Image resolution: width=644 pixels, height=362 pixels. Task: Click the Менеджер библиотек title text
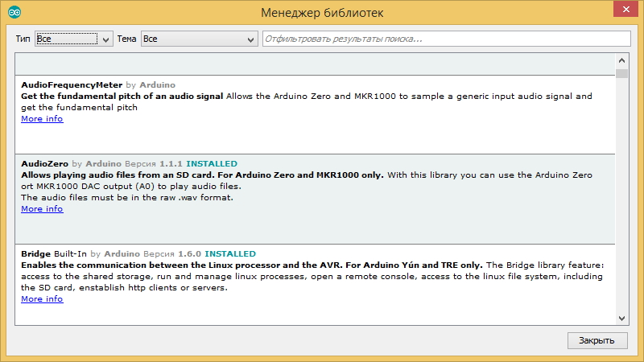point(322,12)
